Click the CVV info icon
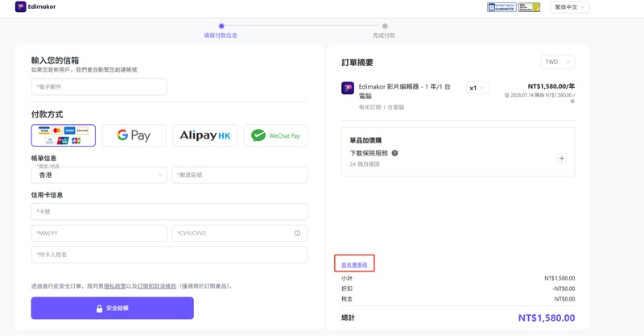Image resolution: width=644 pixels, height=336 pixels. [x=297, y=233]
